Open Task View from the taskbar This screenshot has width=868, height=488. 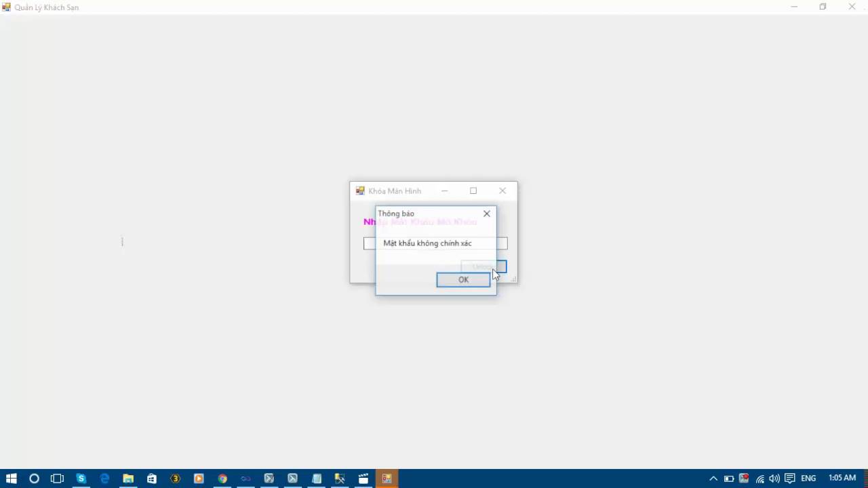tap(57, 479)
